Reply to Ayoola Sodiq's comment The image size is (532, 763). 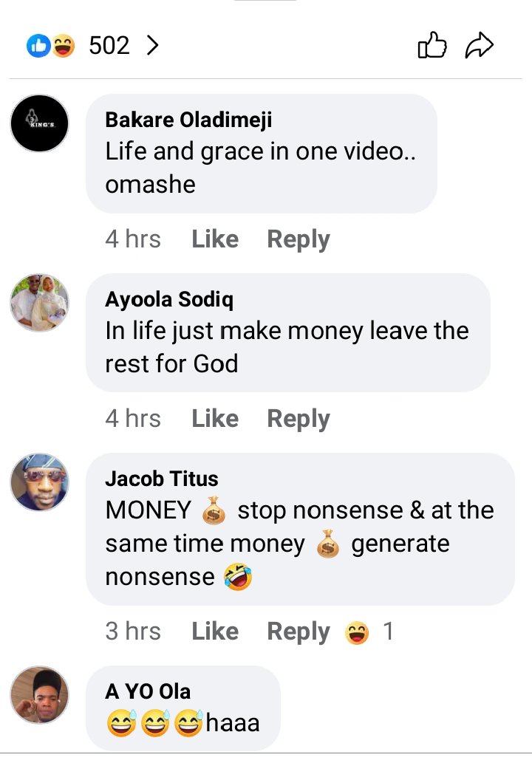[x=299, y=419]
